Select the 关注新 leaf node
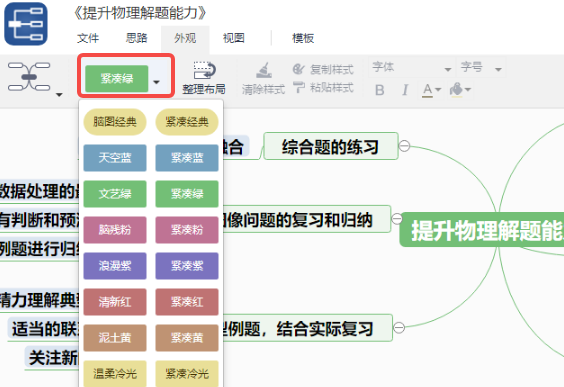 pos(52,358)
